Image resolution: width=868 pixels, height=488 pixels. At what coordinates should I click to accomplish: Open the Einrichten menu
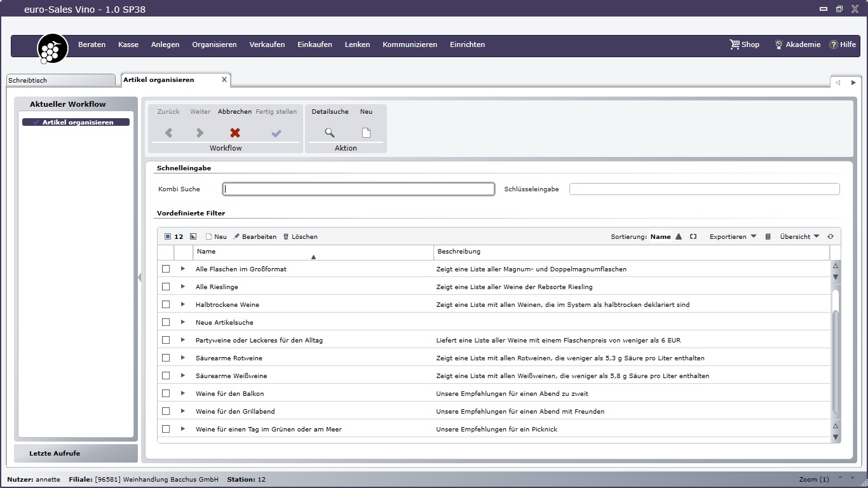click(467, 44)
